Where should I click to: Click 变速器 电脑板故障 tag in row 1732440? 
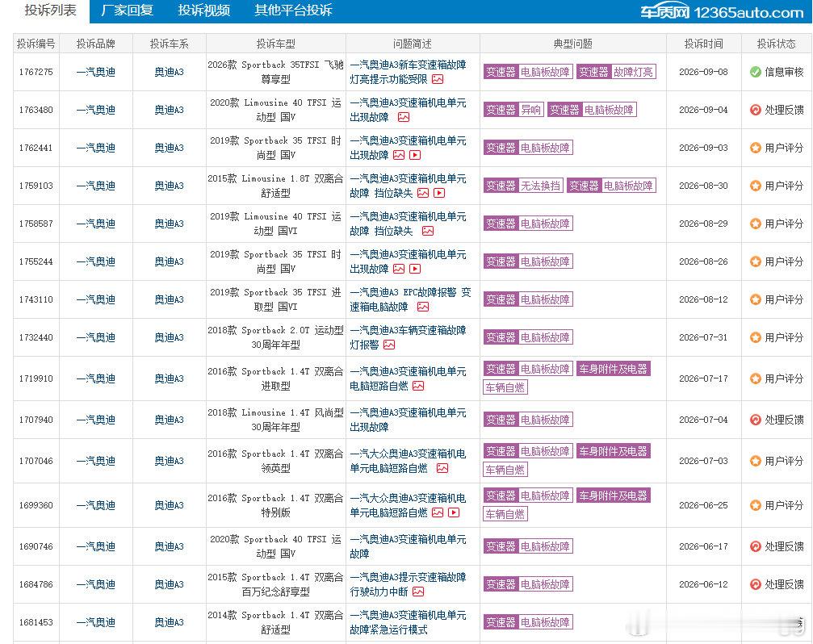528,337
